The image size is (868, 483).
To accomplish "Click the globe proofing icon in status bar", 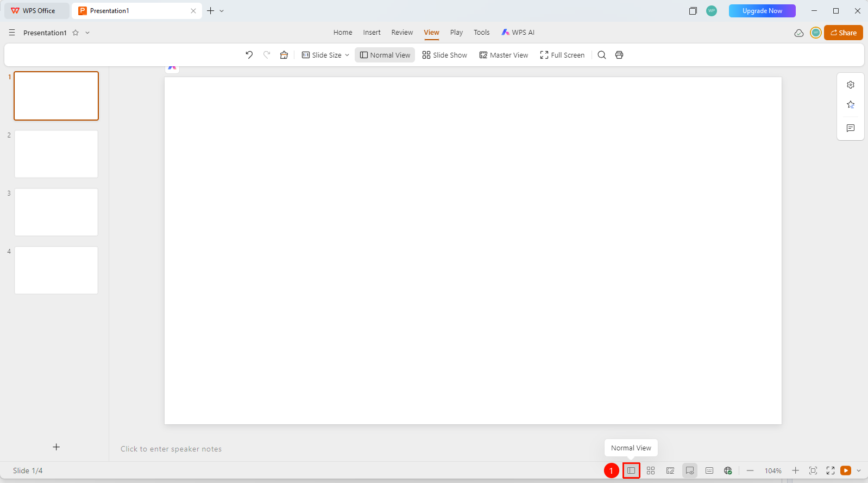I will click(728, 471).
